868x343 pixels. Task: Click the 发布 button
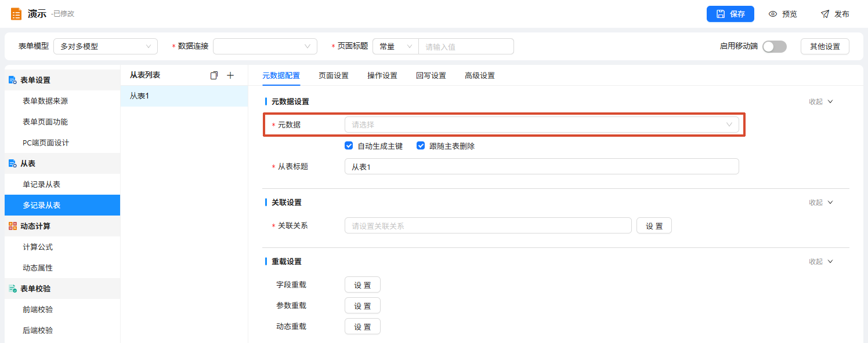(x=835, y=14)
